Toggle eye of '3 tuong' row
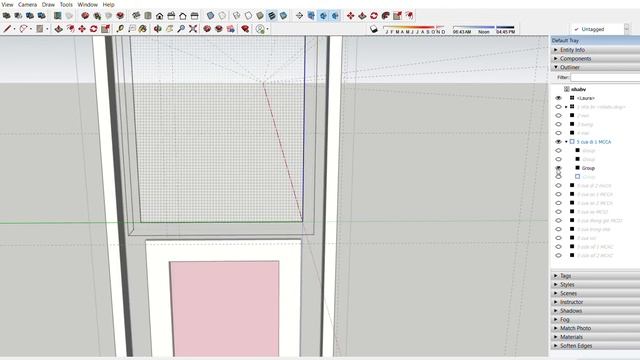Screen dimensions: 640x360 click(558, 124)
